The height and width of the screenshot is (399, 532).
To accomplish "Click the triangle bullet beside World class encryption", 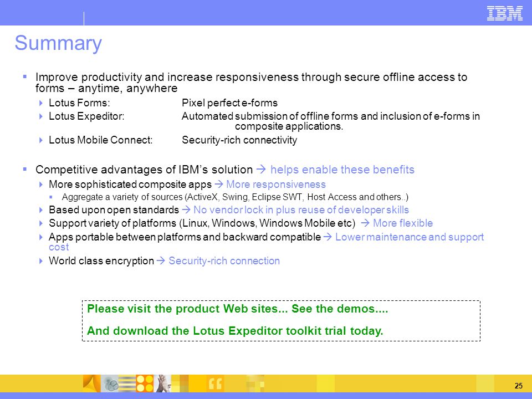I will 40,261.
